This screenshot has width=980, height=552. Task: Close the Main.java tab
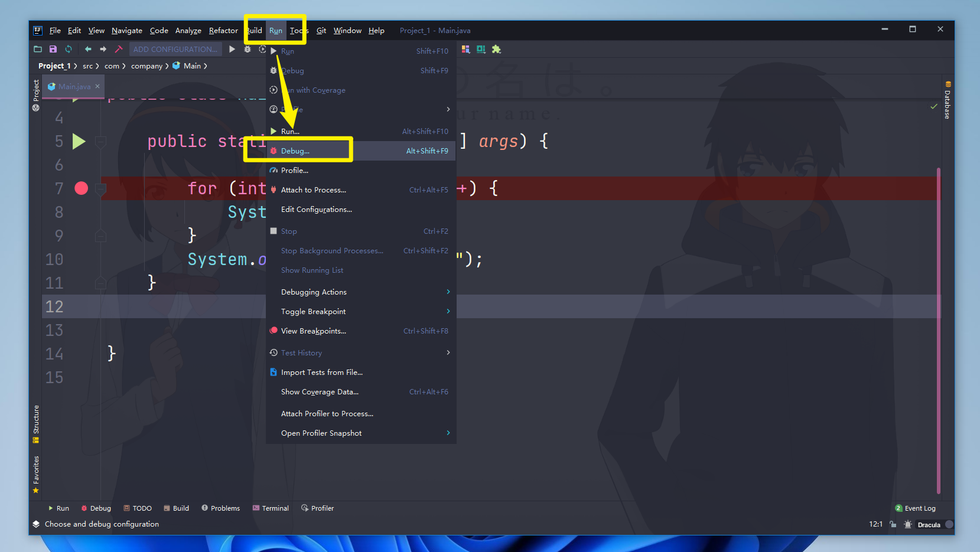(x=97, y=86)
